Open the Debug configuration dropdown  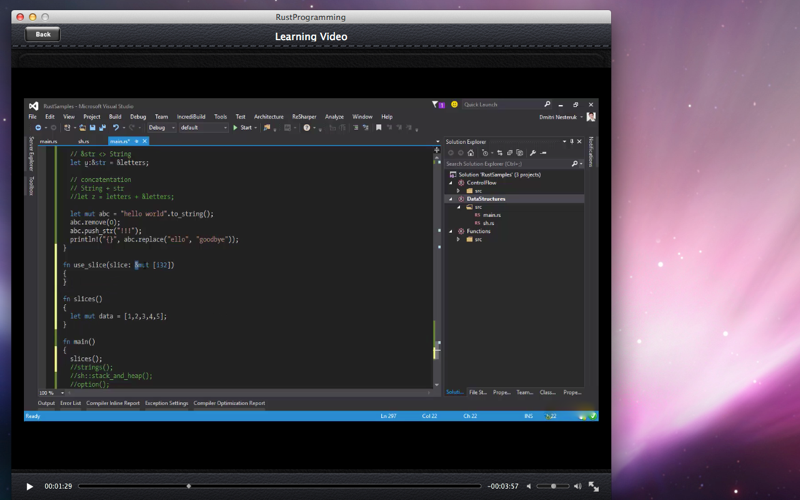click(x=161, y=128)
